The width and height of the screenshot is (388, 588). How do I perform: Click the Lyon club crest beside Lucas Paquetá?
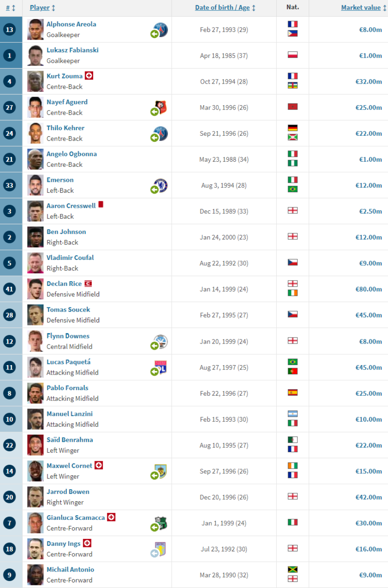[x=161, y=367]
